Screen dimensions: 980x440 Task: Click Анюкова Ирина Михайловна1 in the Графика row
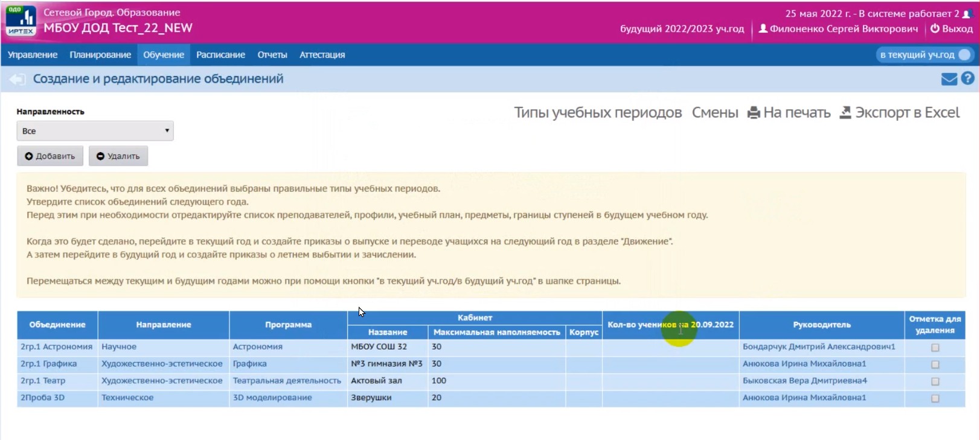coord(804,364)
